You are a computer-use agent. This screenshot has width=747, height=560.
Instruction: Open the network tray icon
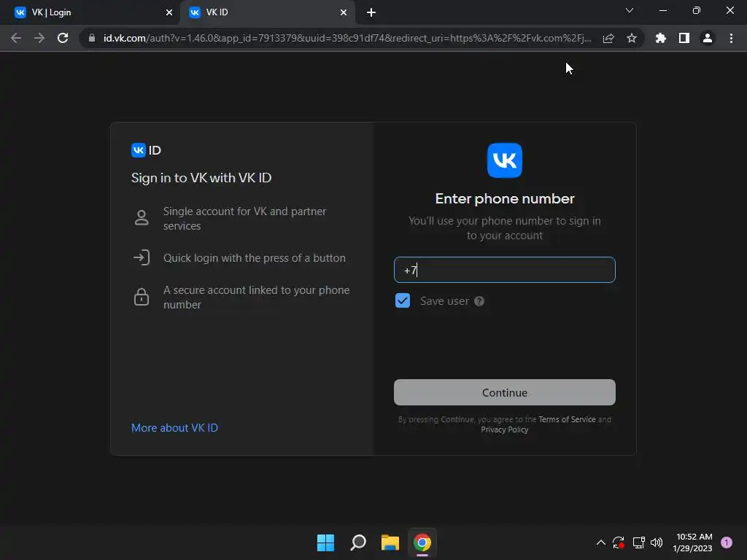[638, 542]
